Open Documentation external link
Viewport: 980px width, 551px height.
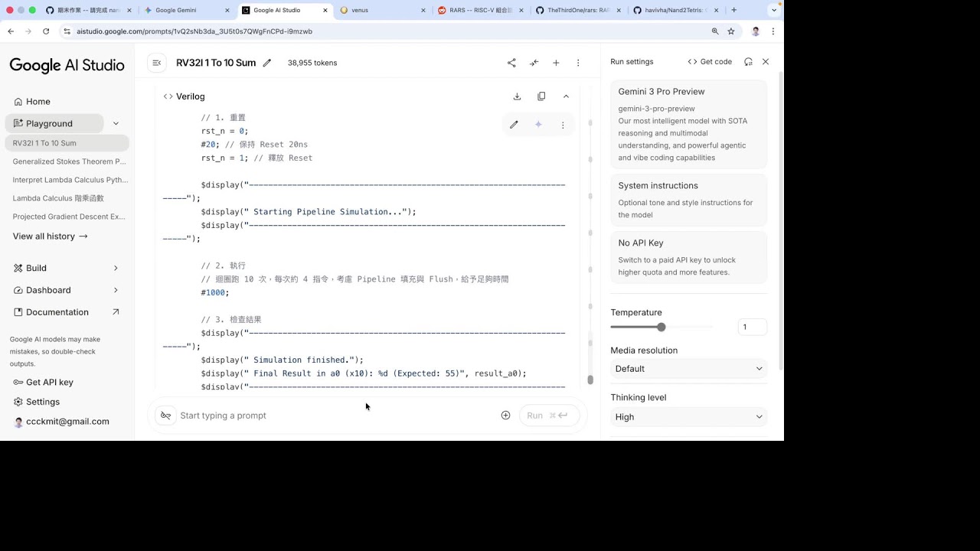click(x=67, y=312)
